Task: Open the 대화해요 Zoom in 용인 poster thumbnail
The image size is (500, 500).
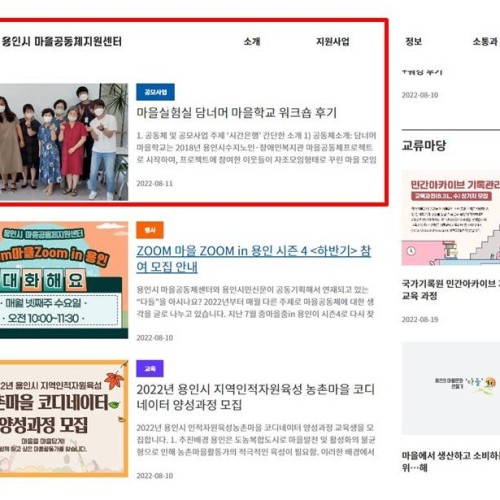Action: coord(64,280)
